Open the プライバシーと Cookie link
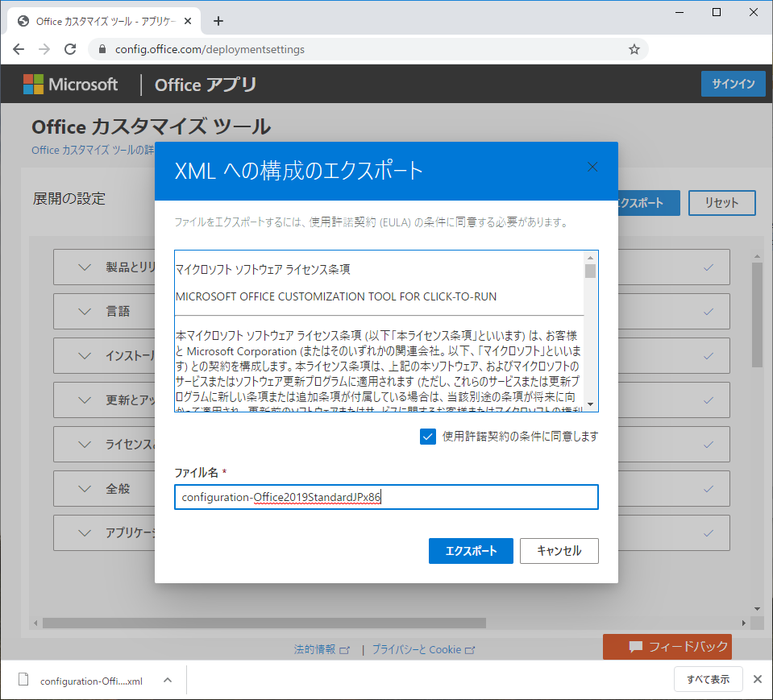The height and width of the screenshot is (700, 773). click(x=417, y=649)
